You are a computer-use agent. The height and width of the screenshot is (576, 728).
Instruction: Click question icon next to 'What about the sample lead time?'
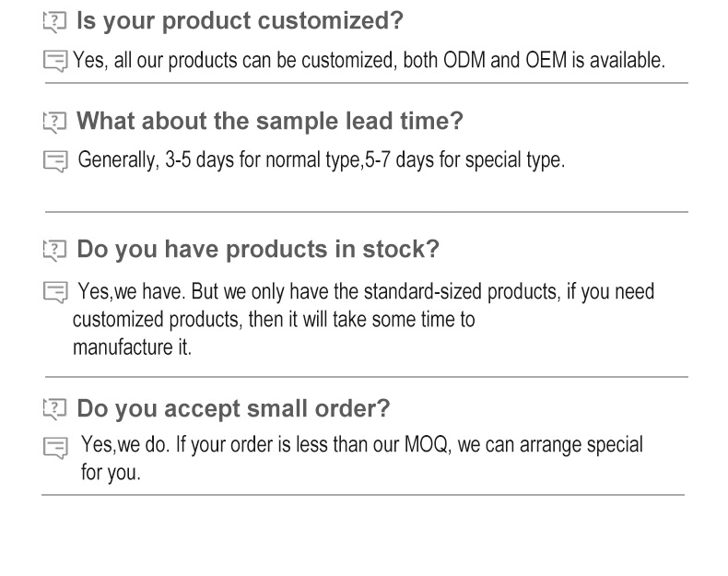pos(56,121)
